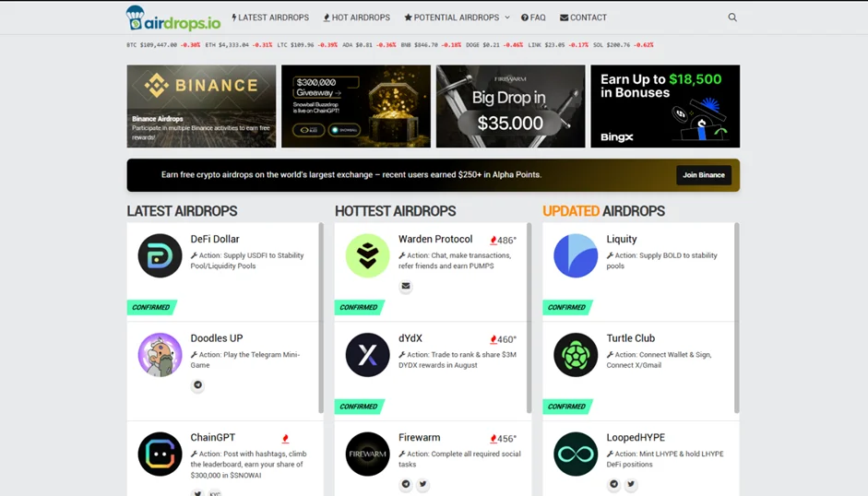The image size is (868, 496).
Task: Open the Contact menu item
Action: click(584, 18)
